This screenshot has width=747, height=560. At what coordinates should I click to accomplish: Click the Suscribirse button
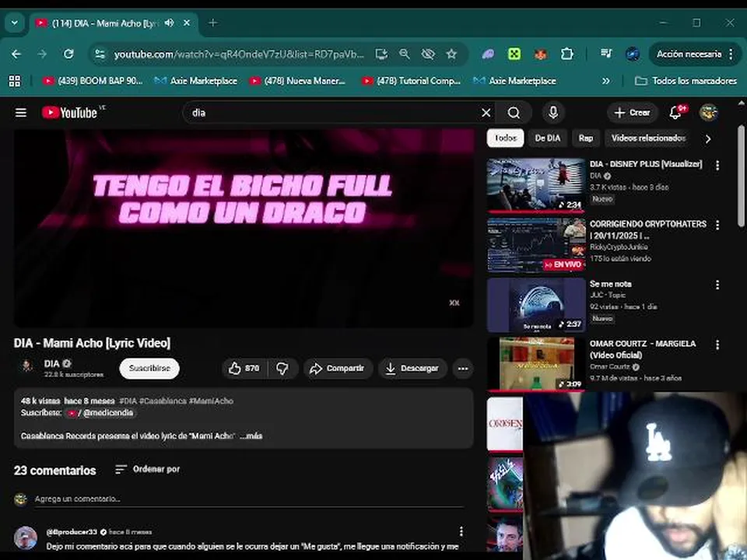click(x=149, y=369)
